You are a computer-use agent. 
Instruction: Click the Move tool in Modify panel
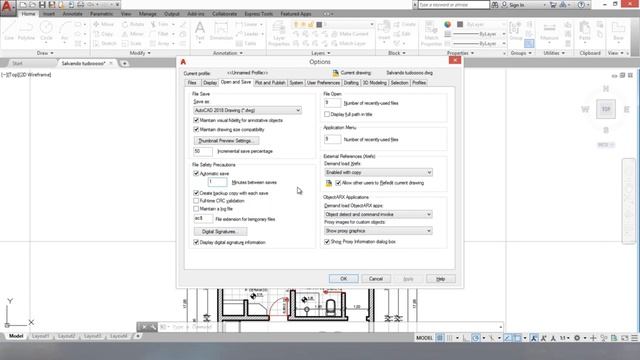(104, 24)
